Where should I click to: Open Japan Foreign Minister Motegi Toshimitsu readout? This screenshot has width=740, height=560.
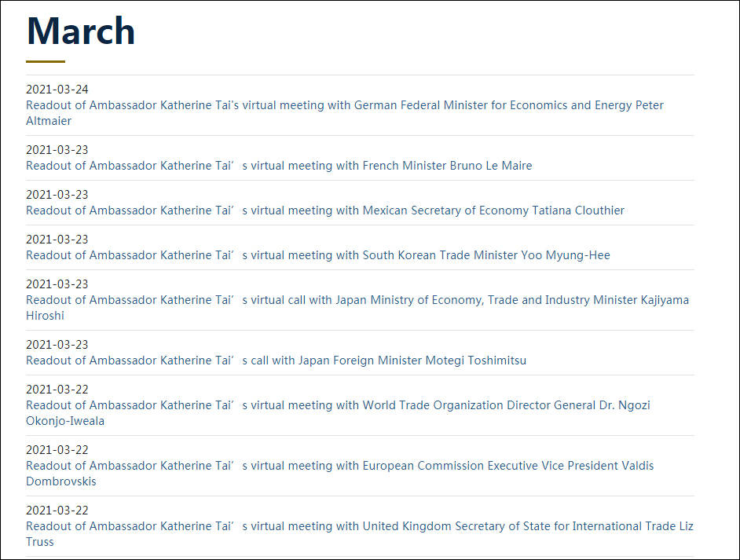coord(276,361)
